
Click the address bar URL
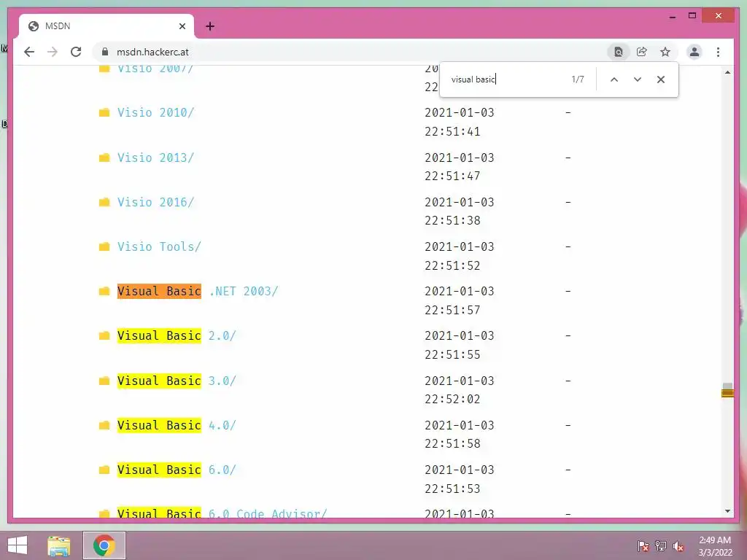pyautogui.click(x=152, y=52)
